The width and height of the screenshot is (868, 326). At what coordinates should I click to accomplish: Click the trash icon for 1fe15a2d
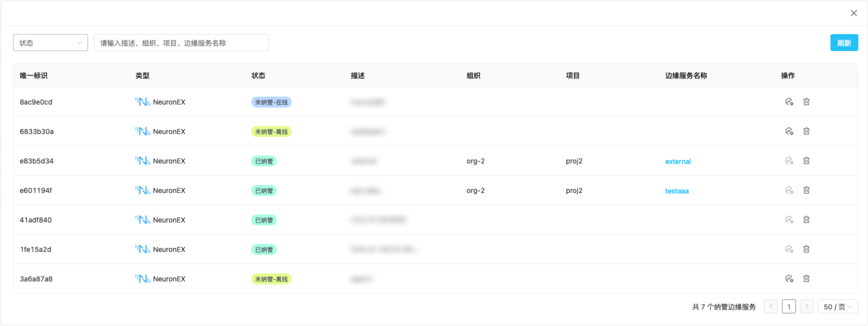(807, 249)
